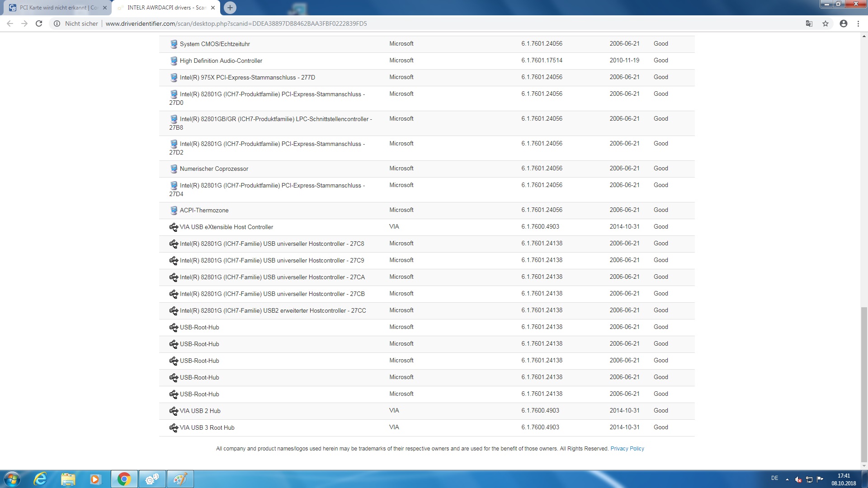This screenshot has width=868, height=488.
Task: Click the Numerischer Coprozessor device icon
Action: click(x=174, y=169)
